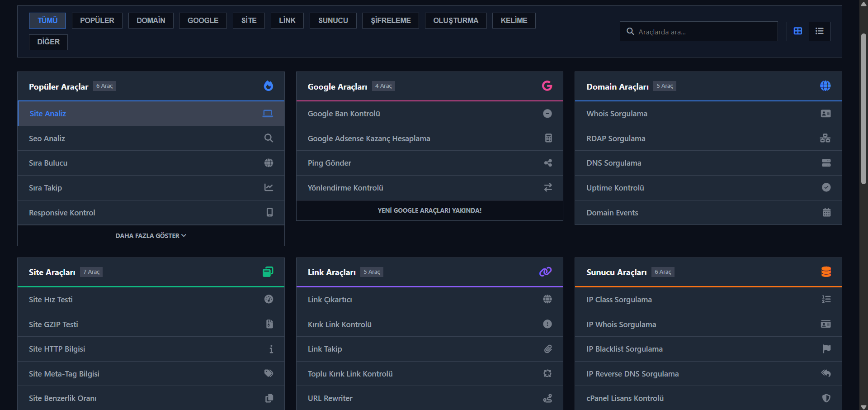Click the phone icon in Responsive Kontrol row
The height and width of the screenshot is (410, 868).
(269, 212)
